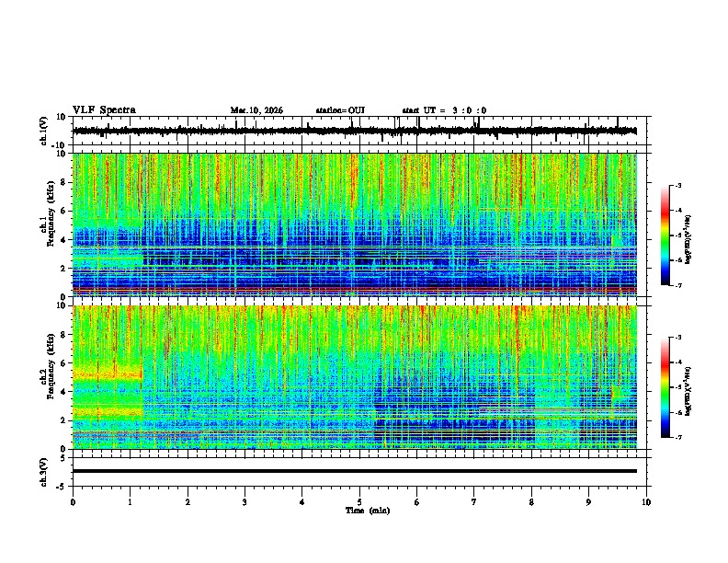Click the "Time (min)" axis label
This screenshot has height=563, width=728.
pos(368,511)
